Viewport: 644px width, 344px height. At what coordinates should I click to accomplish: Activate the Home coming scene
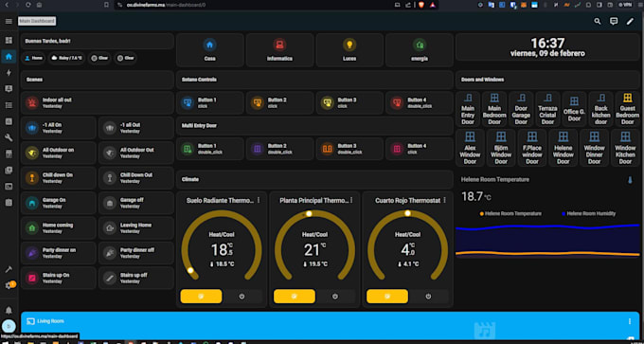pyautogui.click(x=59, y=228)
